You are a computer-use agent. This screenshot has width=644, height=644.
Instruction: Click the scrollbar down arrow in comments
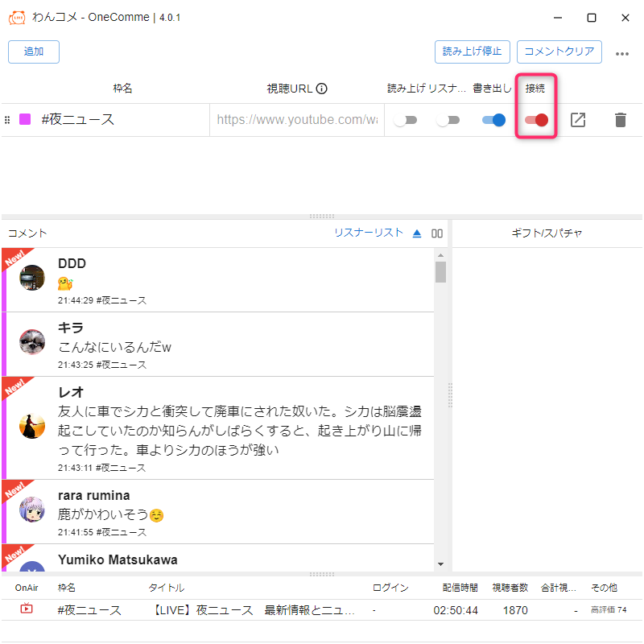[x=440, y=564]
